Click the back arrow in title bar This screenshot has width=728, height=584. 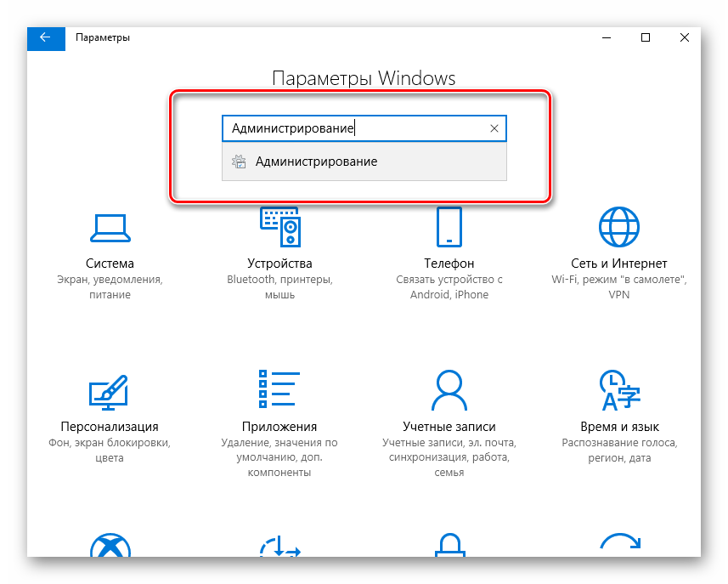45,37
